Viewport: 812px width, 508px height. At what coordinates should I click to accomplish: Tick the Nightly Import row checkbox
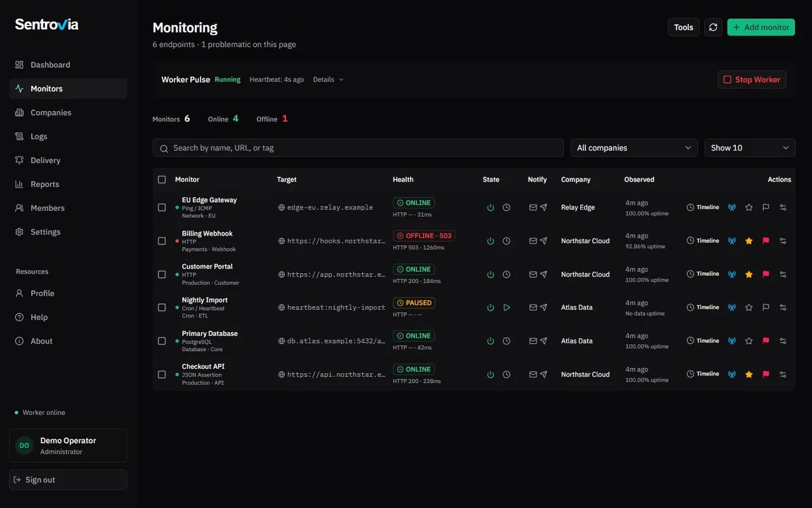pyautogui.click(x=162, y=307)
